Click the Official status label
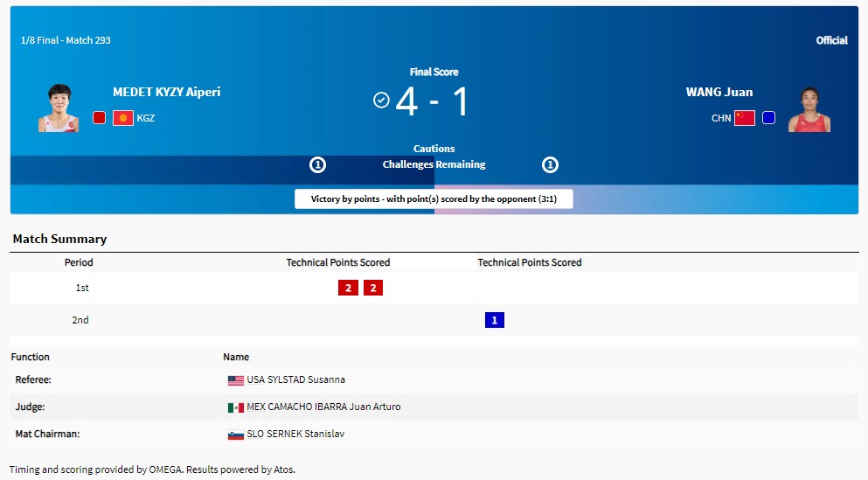The width and height of the screenshot is (868, 480). (x=831, y=40)
